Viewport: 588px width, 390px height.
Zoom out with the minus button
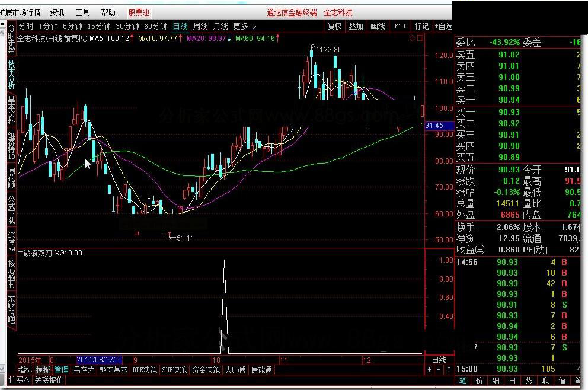tap(439, 369)
